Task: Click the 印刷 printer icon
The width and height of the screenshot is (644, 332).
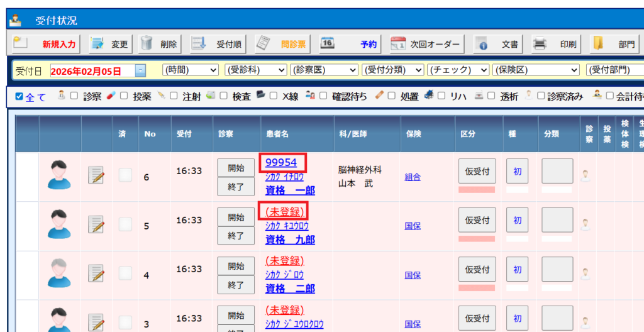Action: coord(540,44)
